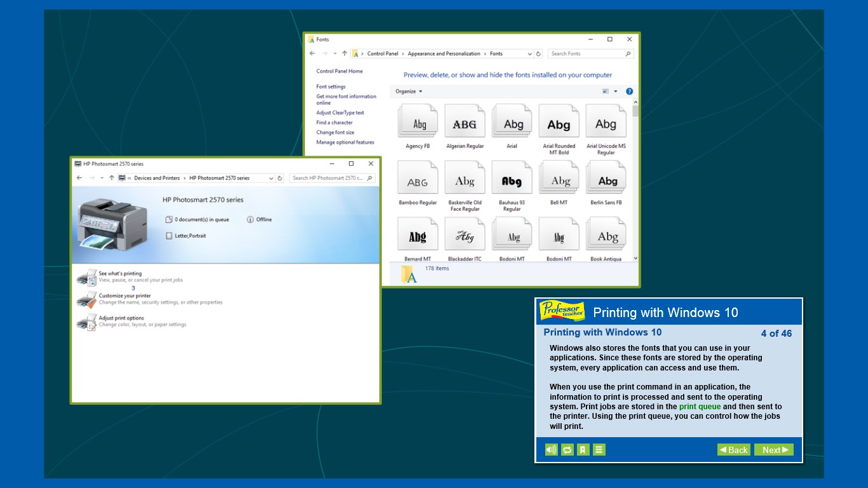Click the bookmark icon in tutorial panel
The height and width of the screenshot is (488, 868).
[x=583, y=450]
